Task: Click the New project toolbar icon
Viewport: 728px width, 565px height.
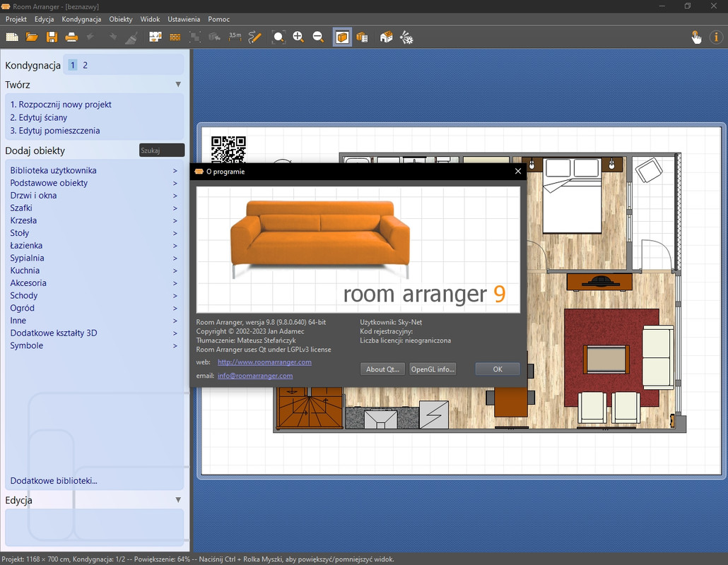Action: (12, 37)
